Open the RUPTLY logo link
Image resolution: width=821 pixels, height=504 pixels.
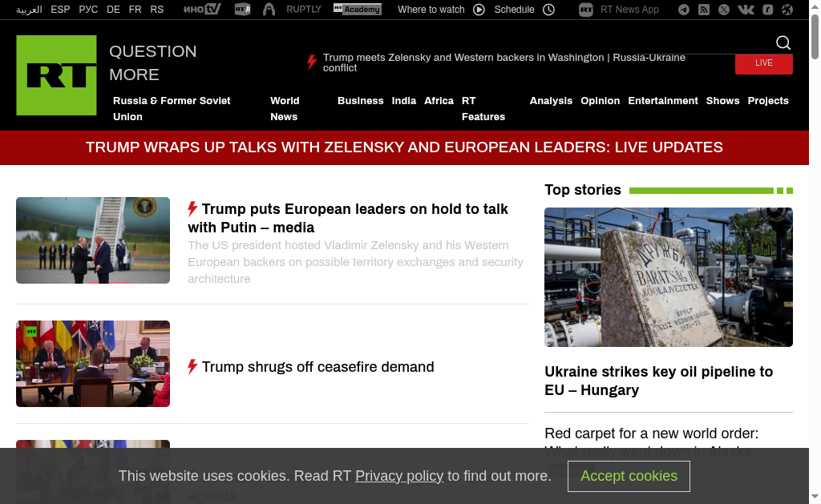click(304, 10)
